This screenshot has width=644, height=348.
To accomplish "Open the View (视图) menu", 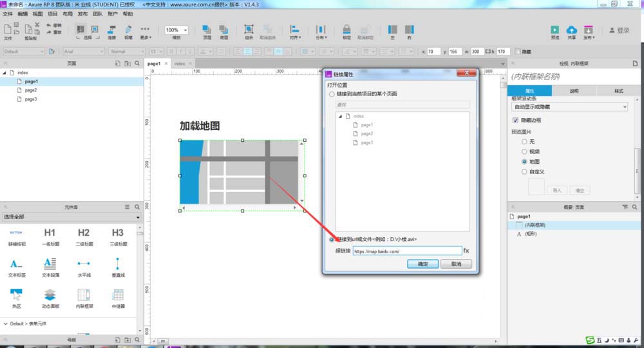I will [x=38, y=14].
